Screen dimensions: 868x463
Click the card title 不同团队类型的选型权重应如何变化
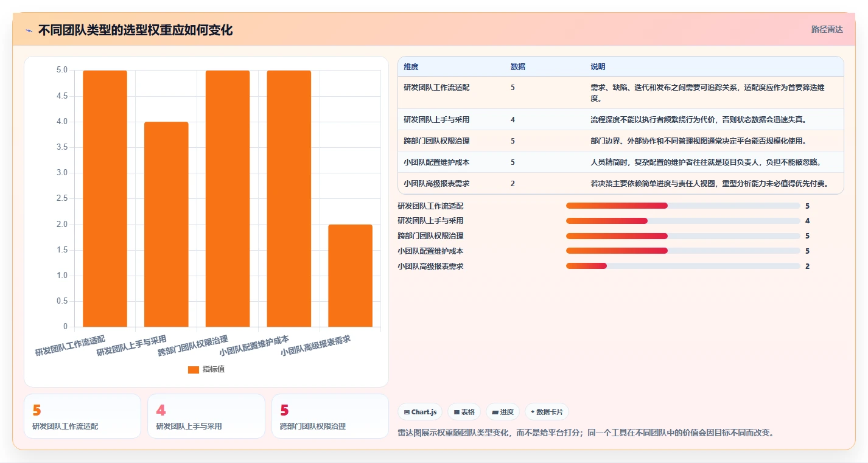135,30
